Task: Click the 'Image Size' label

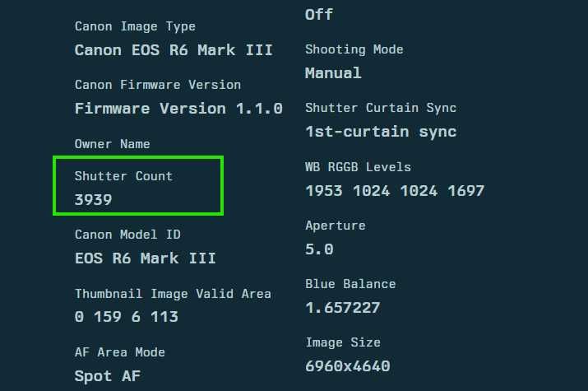Action: (343, 342)
